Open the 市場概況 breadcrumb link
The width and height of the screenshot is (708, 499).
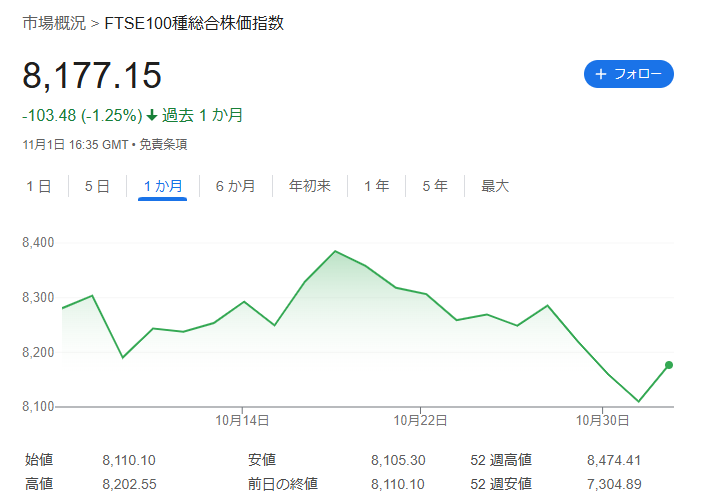coord(54,23)
